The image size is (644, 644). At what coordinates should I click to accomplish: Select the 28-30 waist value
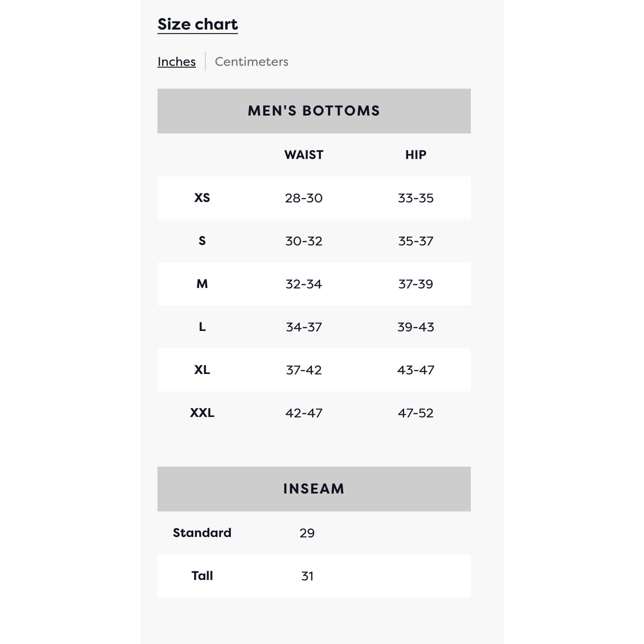(x=304, y=198)
